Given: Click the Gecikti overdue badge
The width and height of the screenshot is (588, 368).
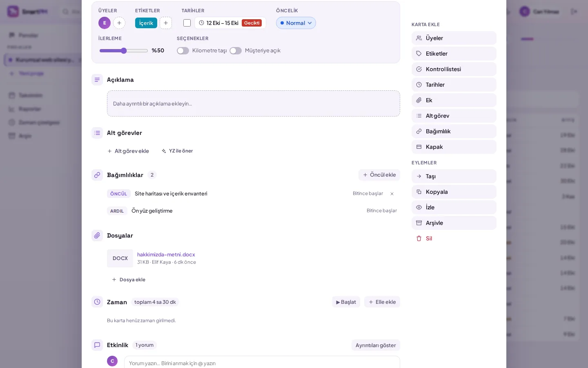Looking at the screenshot, I should (x=252, y=23).
